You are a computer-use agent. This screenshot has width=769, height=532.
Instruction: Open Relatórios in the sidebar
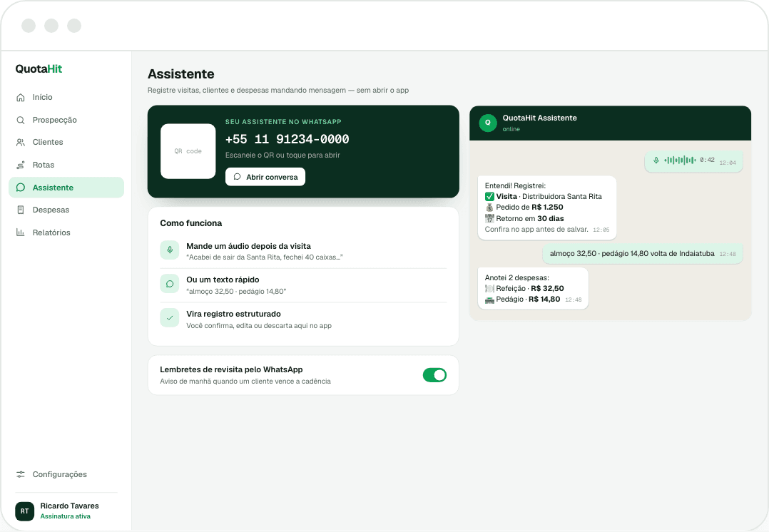point(66,232)
